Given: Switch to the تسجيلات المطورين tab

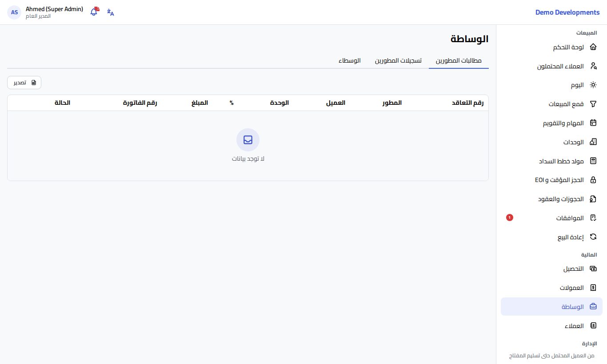Looking at the screenshot, I should (398, 60).
